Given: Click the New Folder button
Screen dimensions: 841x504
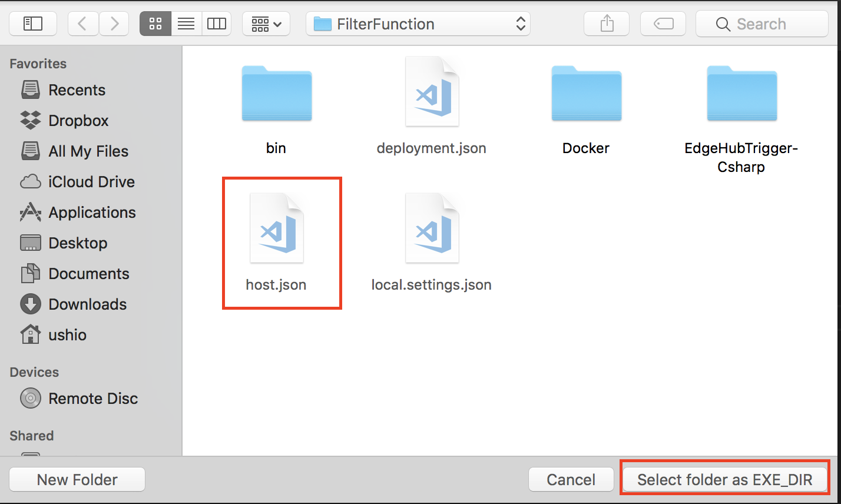Looking at the screenshot, I should click(x=77, y=479).
